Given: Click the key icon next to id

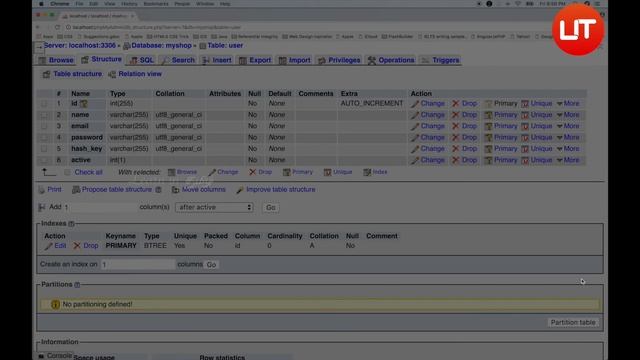Looking at the screenshot, I should pos(84,104).
